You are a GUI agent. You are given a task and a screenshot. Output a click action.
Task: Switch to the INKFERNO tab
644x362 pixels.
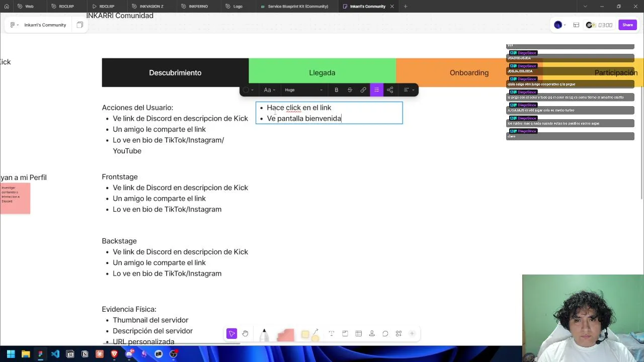pos(198,7)
